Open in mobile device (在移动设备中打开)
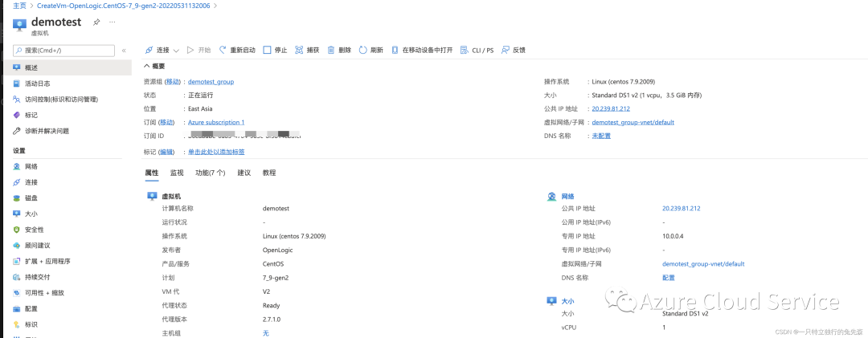 [422, 50]
